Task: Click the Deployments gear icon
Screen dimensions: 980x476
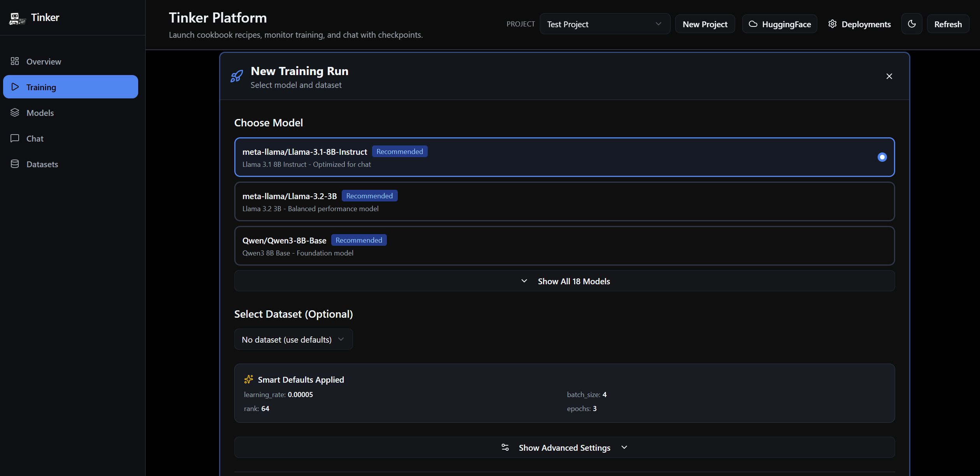Action: (832, 24)
